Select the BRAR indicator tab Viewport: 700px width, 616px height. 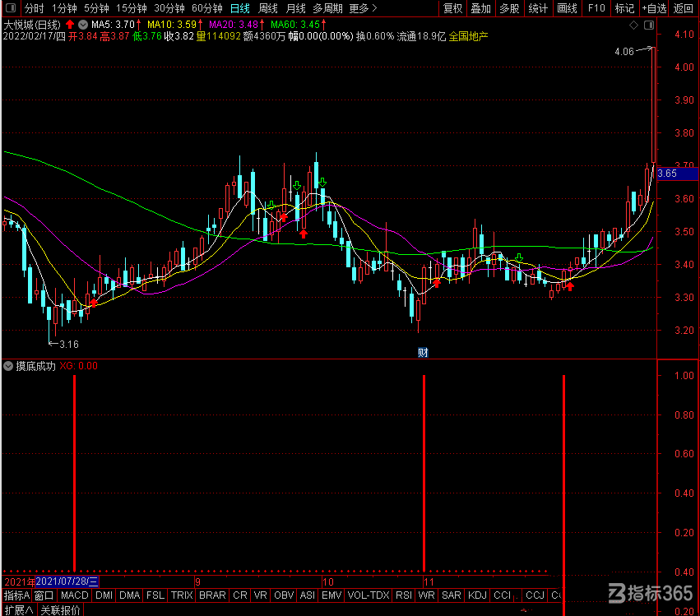(212, 595)
